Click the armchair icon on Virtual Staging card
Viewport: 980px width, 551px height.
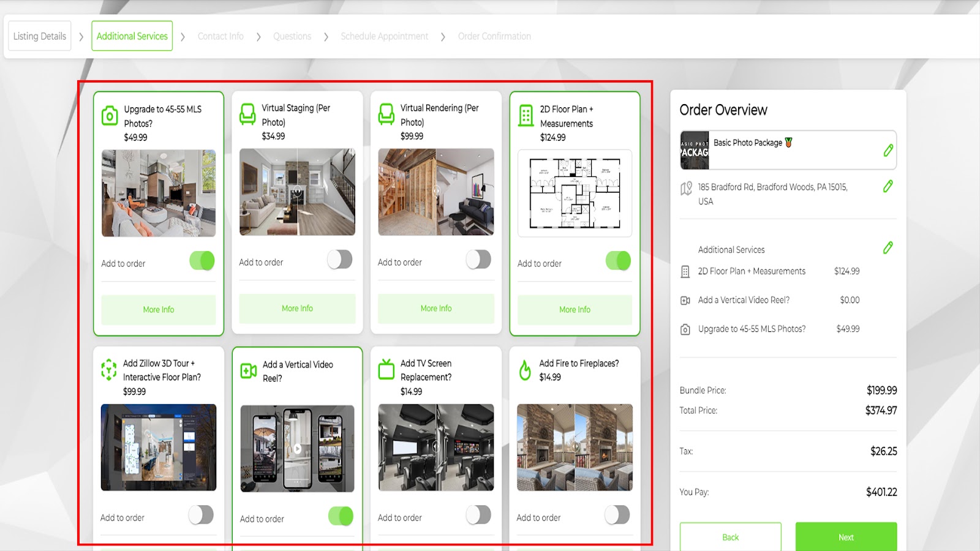(247, 114)
